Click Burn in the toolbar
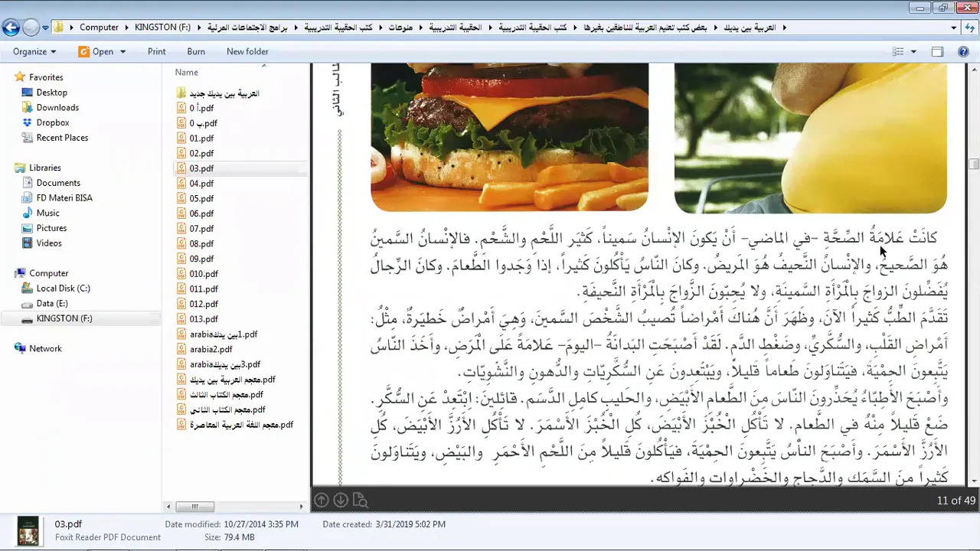The width and height of the screenshot is (980, 551). point(196,51)
